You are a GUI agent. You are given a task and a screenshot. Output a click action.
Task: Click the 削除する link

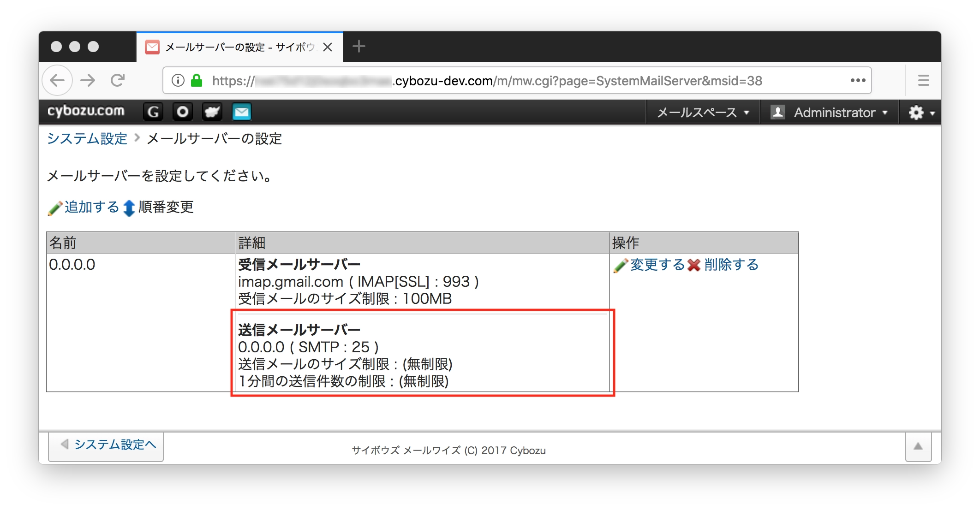coord(731,265)
